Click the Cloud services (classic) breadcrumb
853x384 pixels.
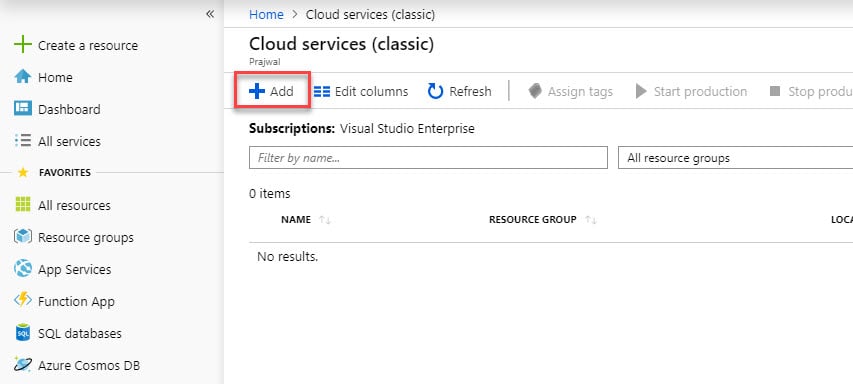click(x=370, y=15)
